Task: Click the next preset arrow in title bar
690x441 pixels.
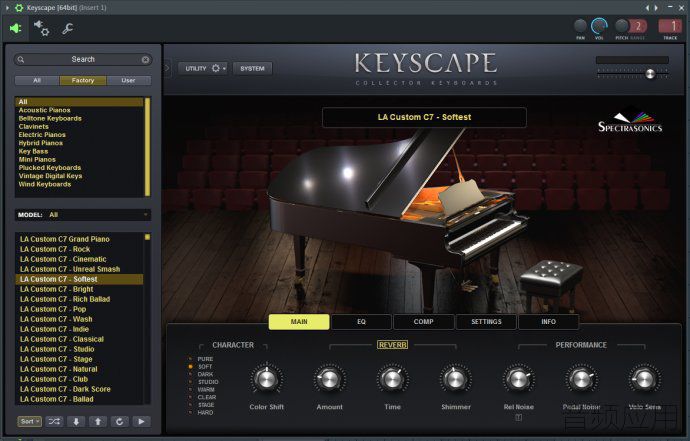Action: click(x=656, y=7)
